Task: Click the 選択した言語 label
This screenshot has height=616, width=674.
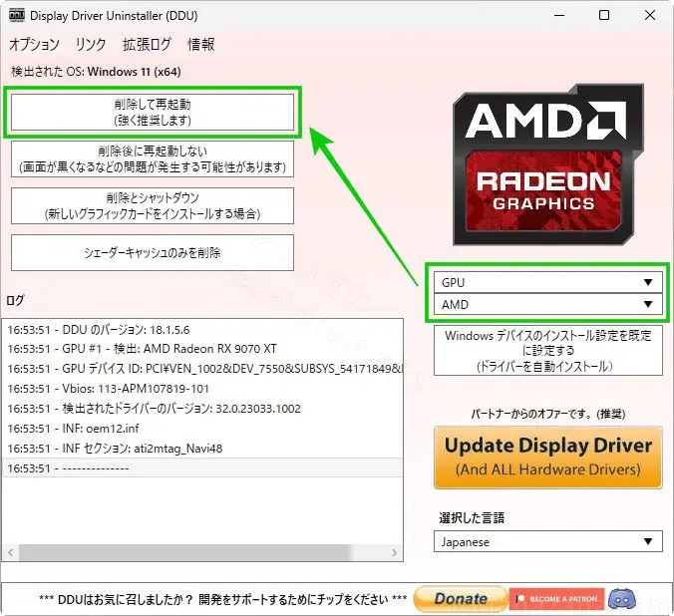Action: pos(472,517)
